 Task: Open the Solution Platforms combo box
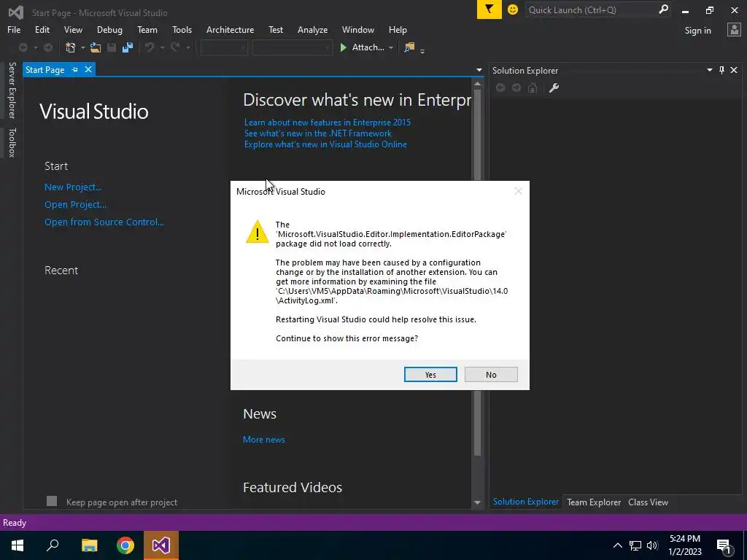point(292,47)
